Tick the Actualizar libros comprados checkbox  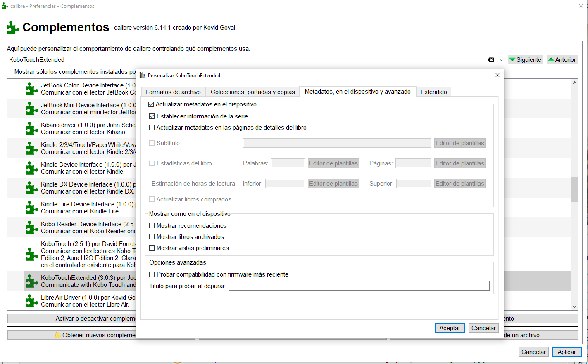click(152, 199)
